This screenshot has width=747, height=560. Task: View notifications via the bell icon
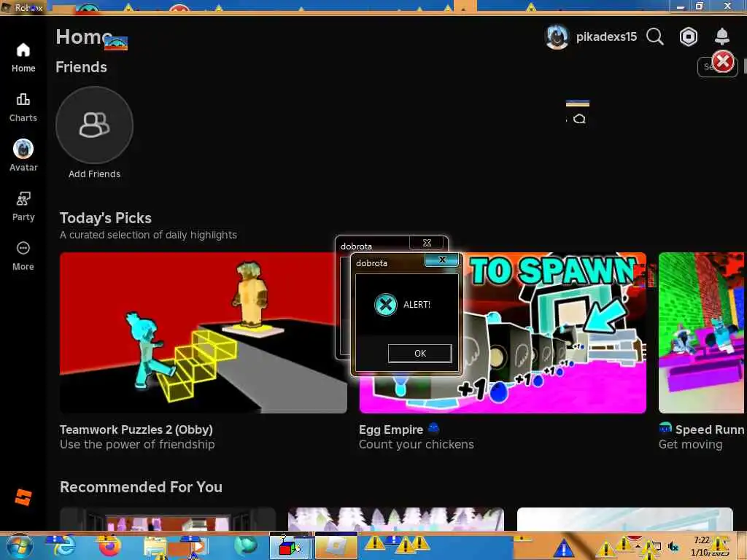tap(721, 36)
